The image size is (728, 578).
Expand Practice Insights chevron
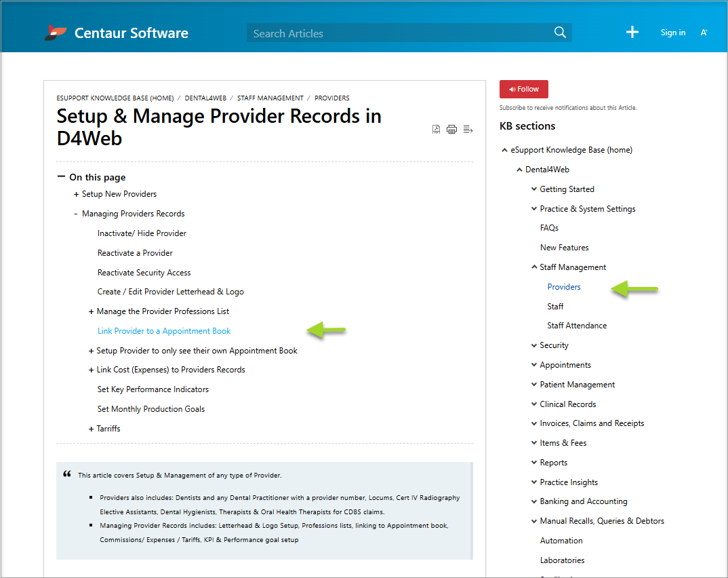click(534, 482)
